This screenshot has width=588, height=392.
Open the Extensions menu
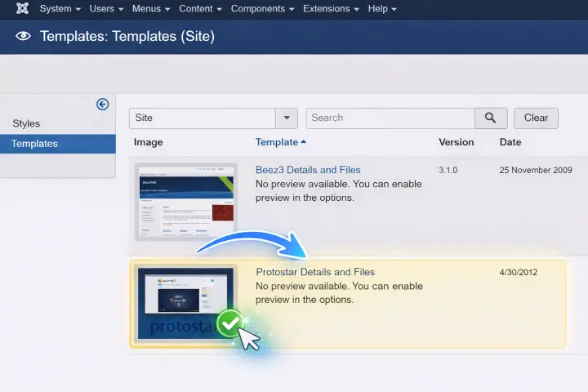click(331, 9)
